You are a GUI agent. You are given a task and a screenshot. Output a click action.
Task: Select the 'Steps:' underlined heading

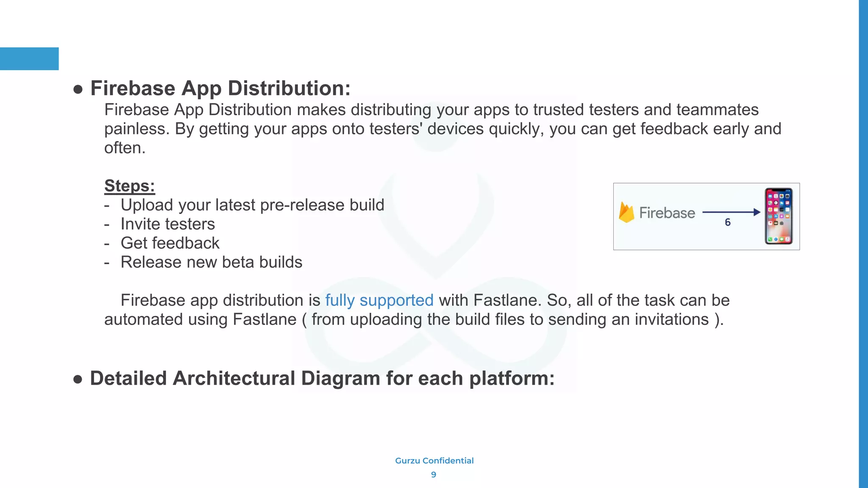130,186
